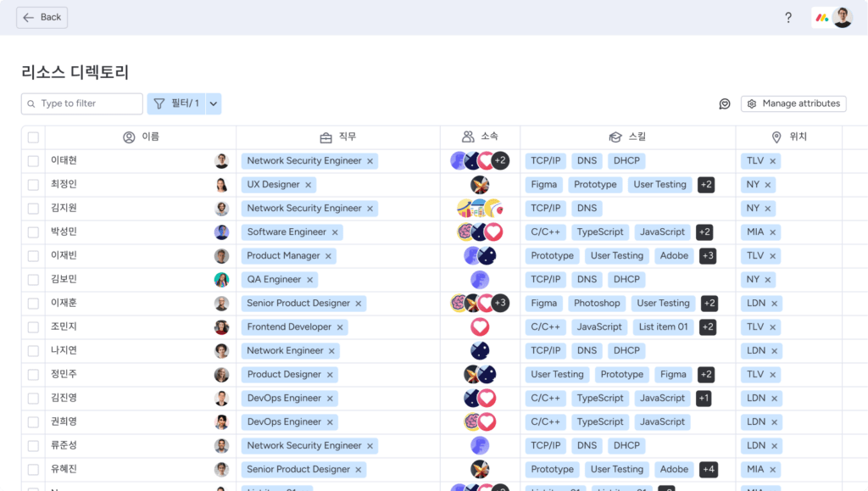Click 이태현's profile photo
Screen dimensions: 868x491
(221, 161)
